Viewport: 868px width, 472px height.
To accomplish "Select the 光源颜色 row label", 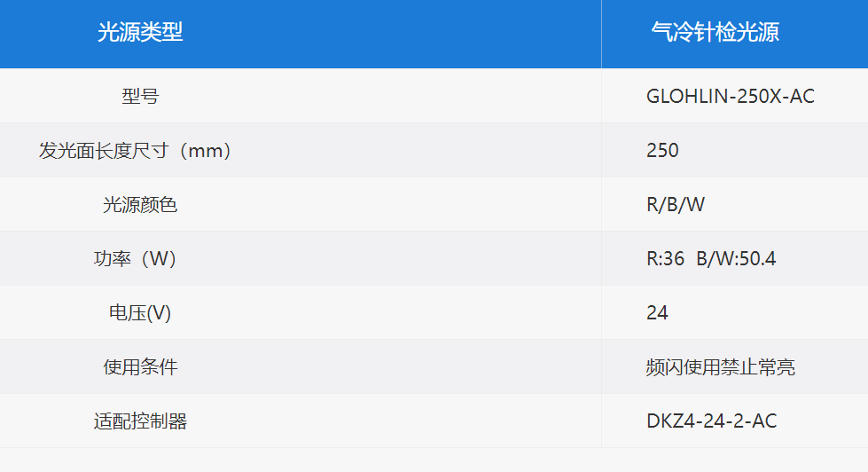I will click(x=140, y=204).
